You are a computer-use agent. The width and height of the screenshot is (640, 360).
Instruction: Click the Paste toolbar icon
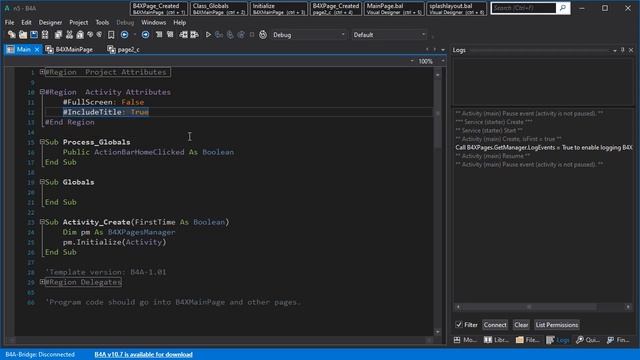(80, 35)
